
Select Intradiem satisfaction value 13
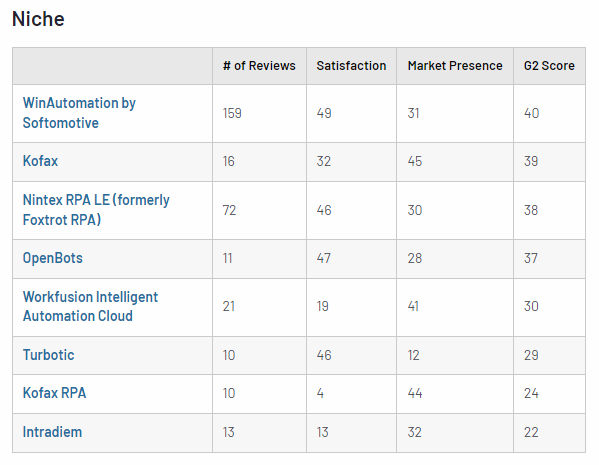coord(322,432)
